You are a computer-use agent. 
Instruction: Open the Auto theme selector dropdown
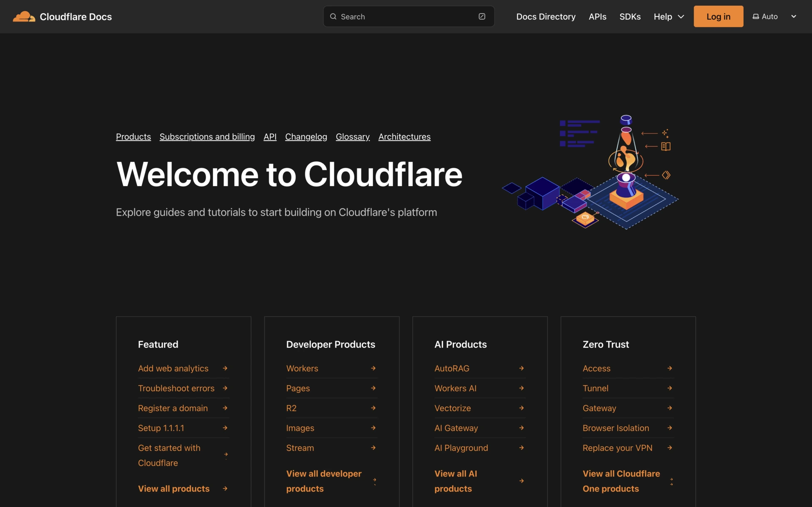click(x=774, y=16)
